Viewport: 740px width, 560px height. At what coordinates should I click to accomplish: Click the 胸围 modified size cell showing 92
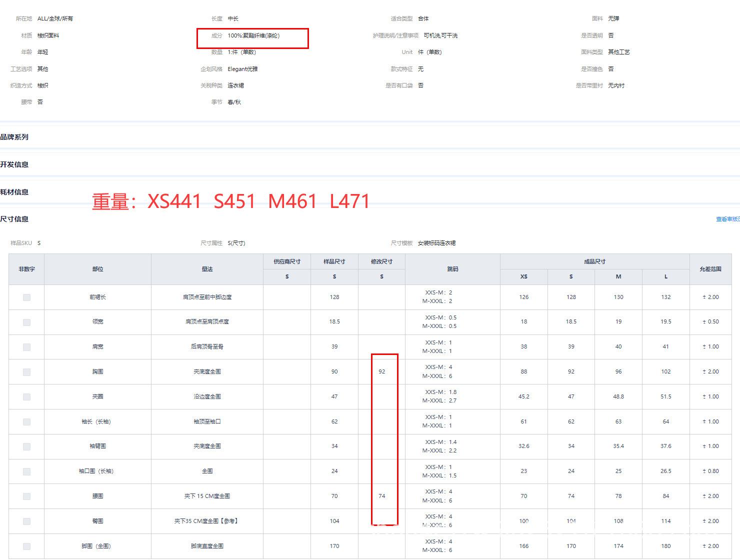pyautogui.click(x=381, y=371)
